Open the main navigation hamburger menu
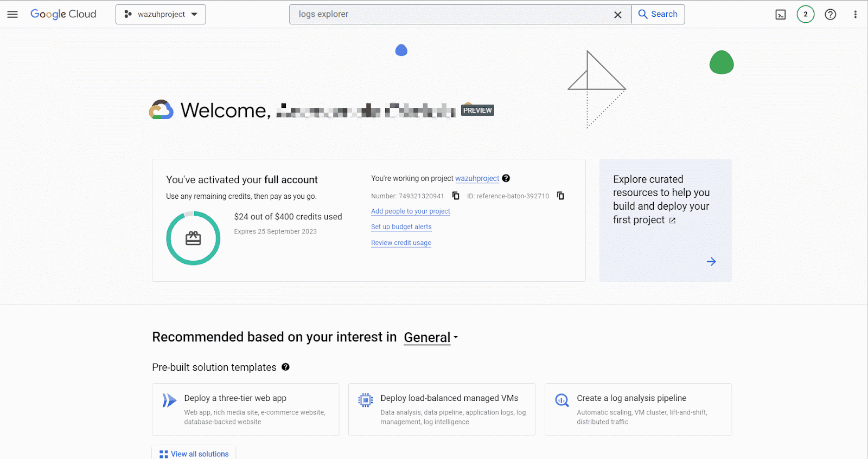 (12, 15)
